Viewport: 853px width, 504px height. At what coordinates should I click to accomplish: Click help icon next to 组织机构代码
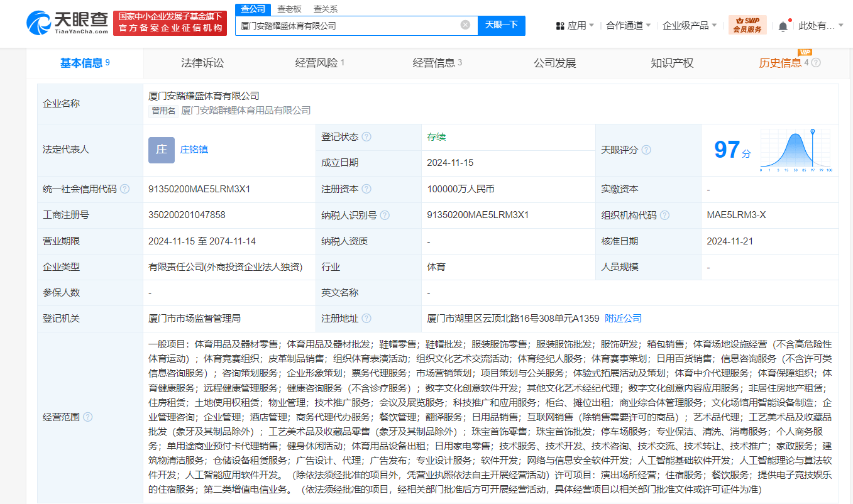[x=665, y=216]
